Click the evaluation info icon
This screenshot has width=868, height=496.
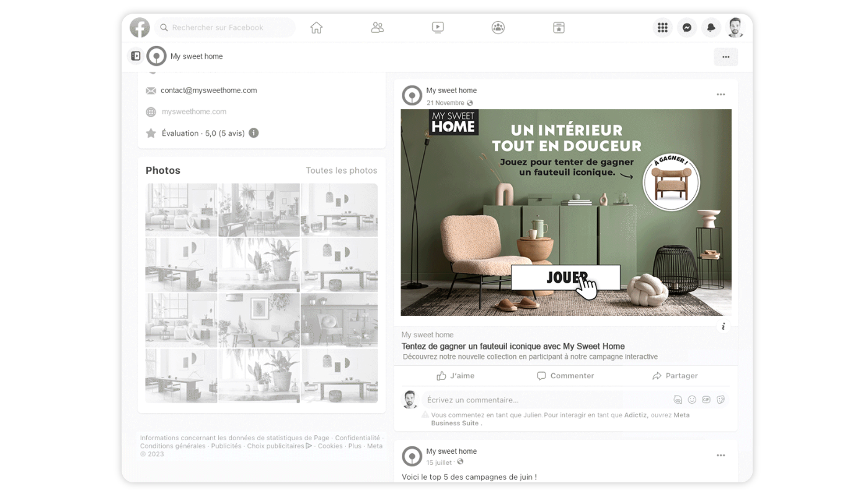click(254, 133)
